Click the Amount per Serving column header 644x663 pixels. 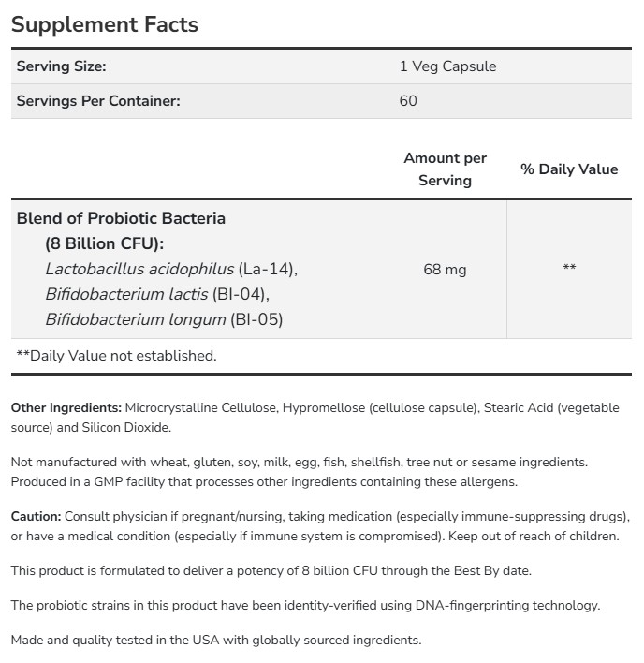coord(445,169)
